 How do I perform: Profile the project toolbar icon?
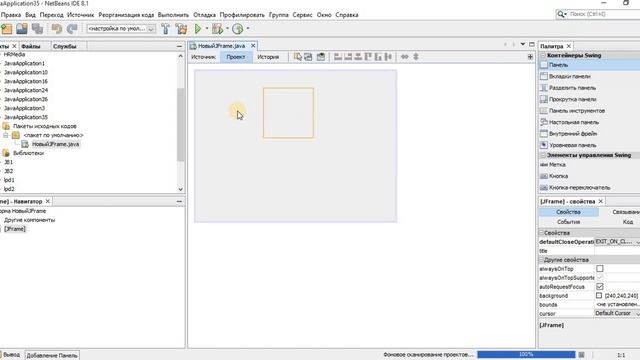(238, 29)
